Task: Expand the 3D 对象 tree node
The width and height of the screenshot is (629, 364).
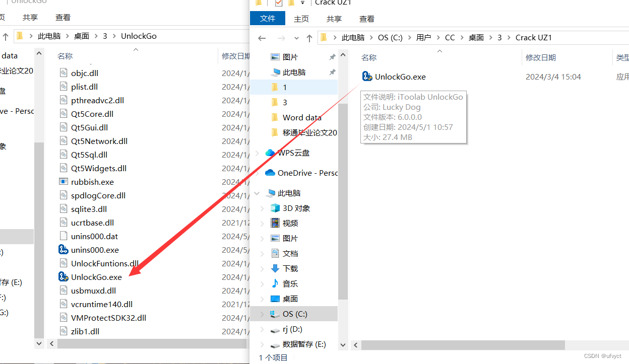Action: [262, 208]
